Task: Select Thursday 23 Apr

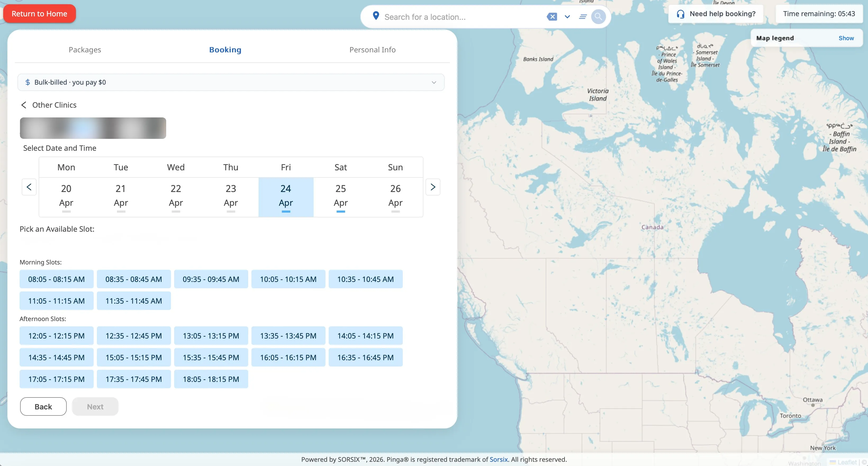Action: 231,197
